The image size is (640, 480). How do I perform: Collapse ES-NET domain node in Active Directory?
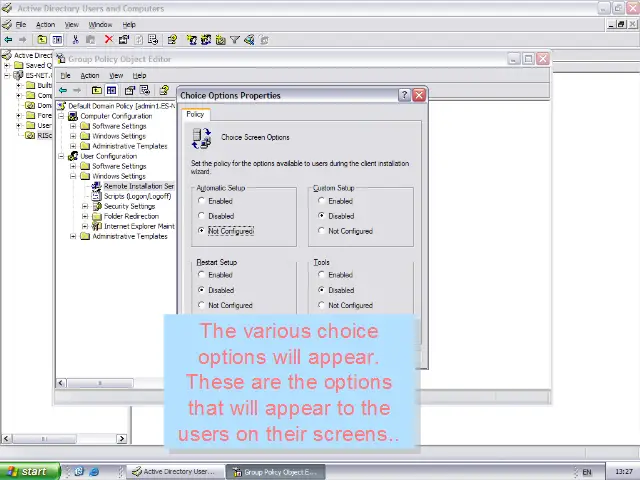click(7, 76)
